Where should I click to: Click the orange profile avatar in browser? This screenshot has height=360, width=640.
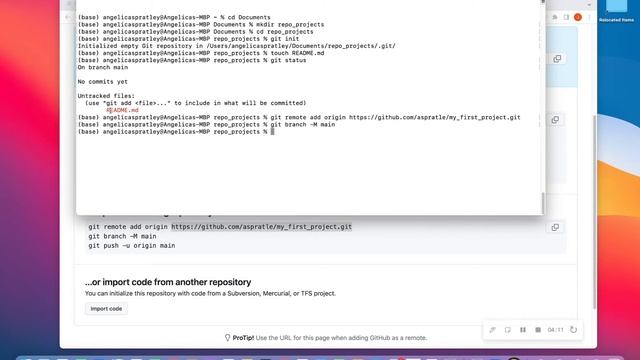point(578,17)
